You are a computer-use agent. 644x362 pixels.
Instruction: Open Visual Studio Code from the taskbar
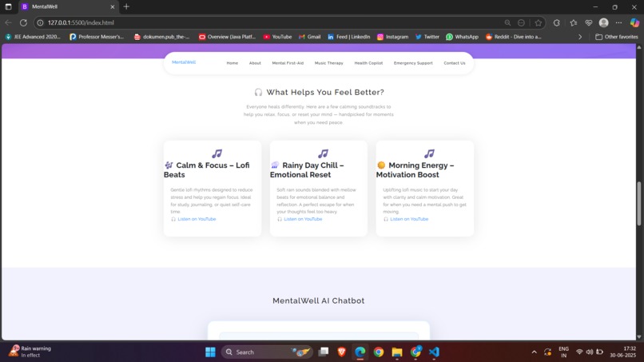click(434, 352)
